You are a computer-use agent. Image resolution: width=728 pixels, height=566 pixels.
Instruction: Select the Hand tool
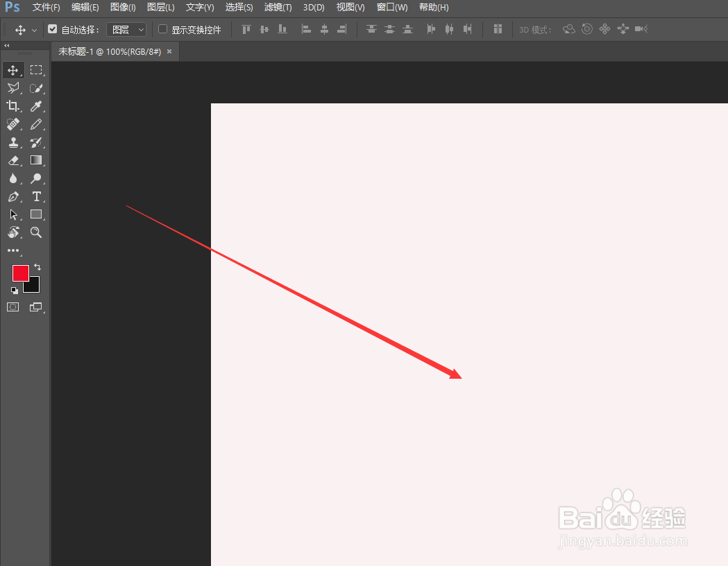point(13,232)
